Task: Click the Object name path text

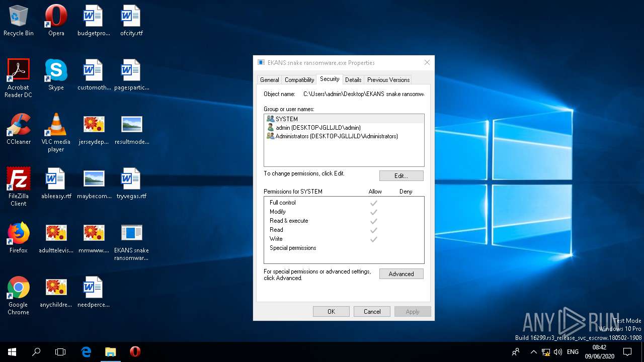Action: 363,94
